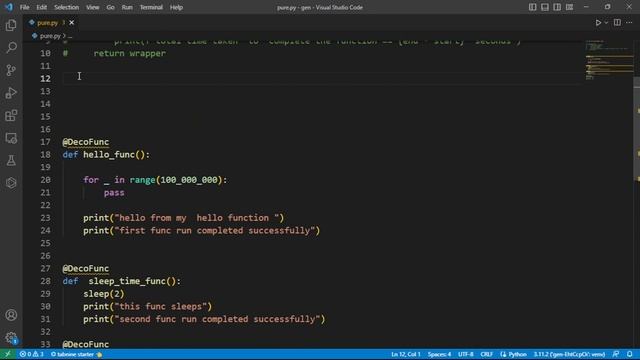Open the Run and Debug view
640x360 pixels.
click(11, 93)
